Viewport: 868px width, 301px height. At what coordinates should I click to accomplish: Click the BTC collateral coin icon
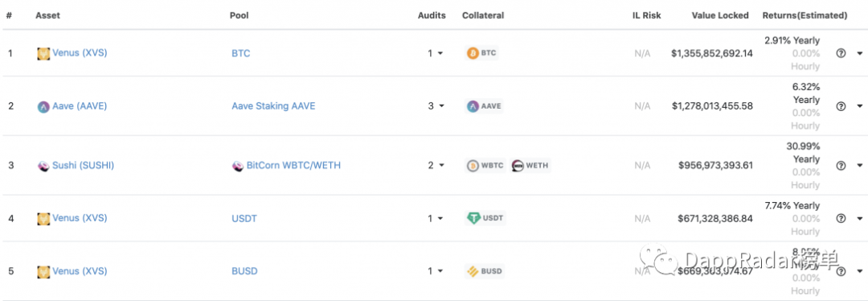[x=473, y=53]
